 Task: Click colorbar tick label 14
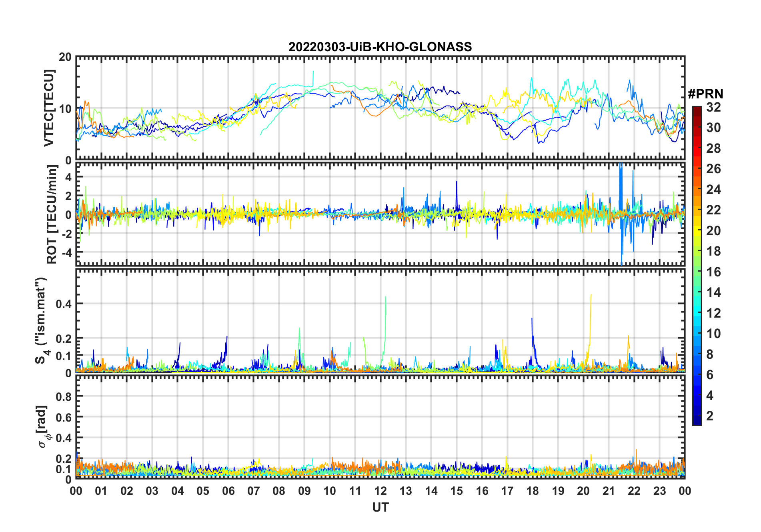pyautogui.click(x=713, y=292)
